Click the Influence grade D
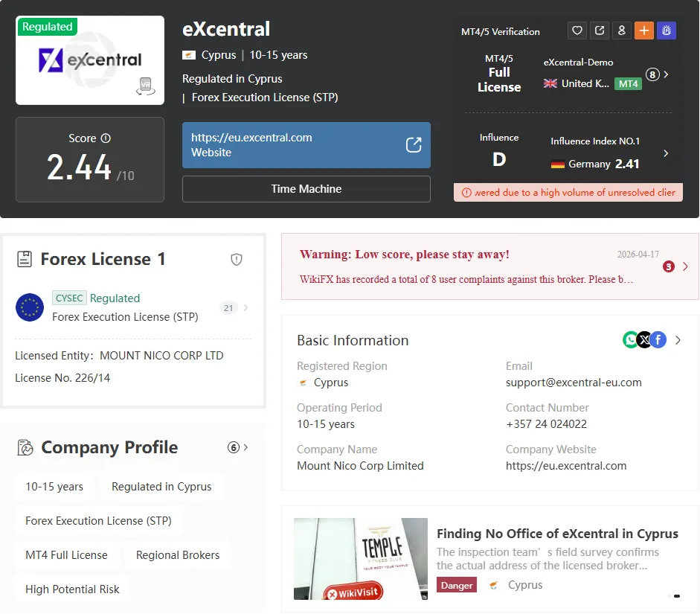The image size is (700, 614). pos(499,160)
